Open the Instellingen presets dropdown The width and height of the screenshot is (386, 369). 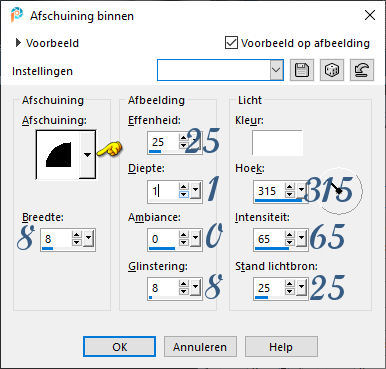(x=276, y=70)
